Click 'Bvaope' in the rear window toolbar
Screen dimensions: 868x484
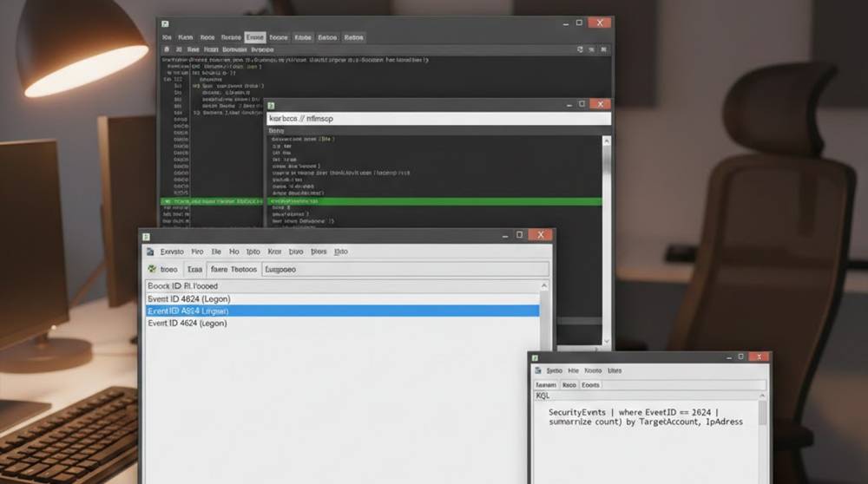[262, 49]
